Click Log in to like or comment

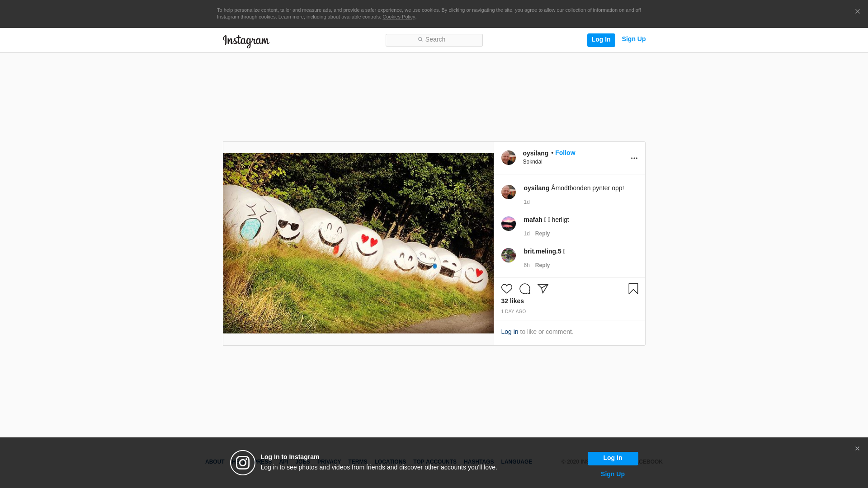510,332
